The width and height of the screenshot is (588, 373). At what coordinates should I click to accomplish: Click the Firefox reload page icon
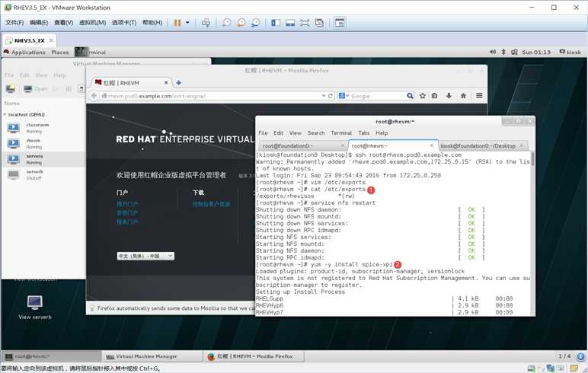click(331, 96)
